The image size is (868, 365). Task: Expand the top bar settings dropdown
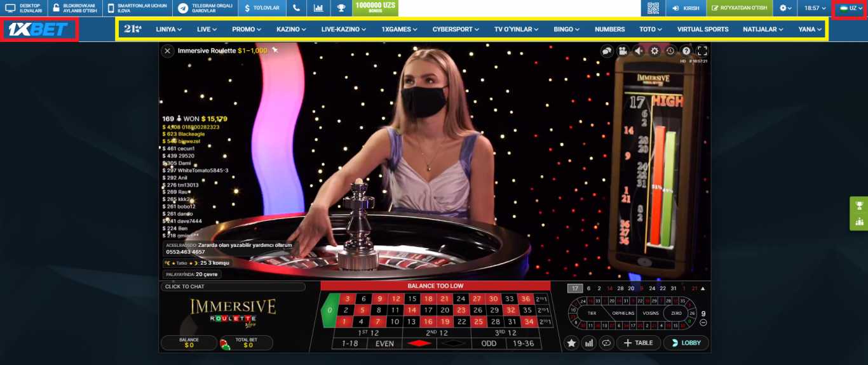[x=786, y=8]
